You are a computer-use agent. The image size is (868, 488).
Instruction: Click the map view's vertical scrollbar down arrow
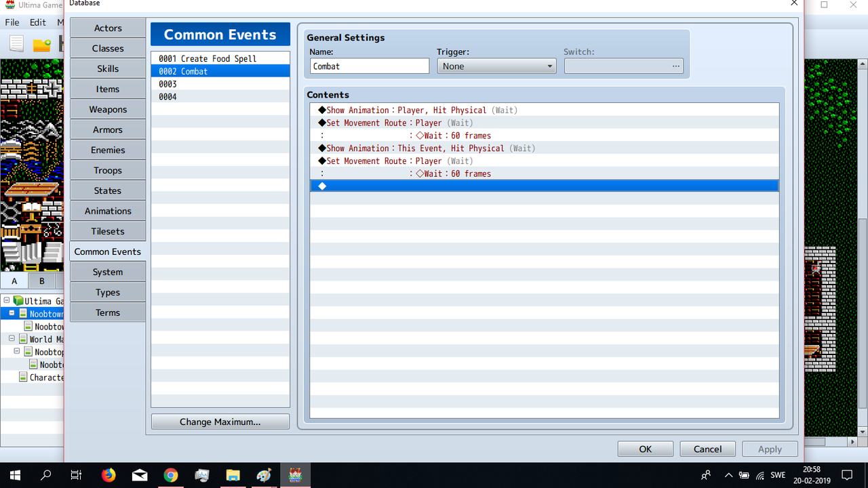tap(863, 431)
